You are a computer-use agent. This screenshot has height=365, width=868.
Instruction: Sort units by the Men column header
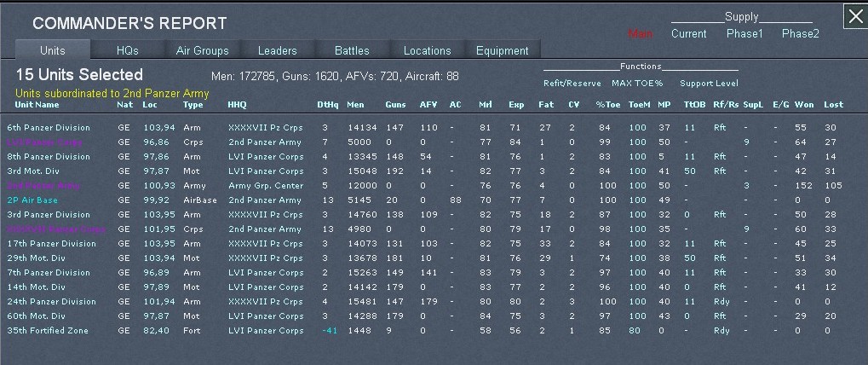(x=355, y=105)
